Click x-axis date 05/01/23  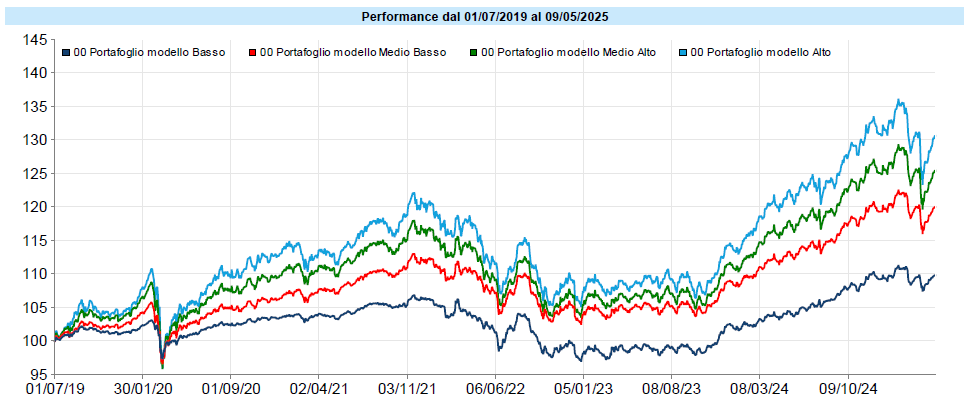coord(583,389)
